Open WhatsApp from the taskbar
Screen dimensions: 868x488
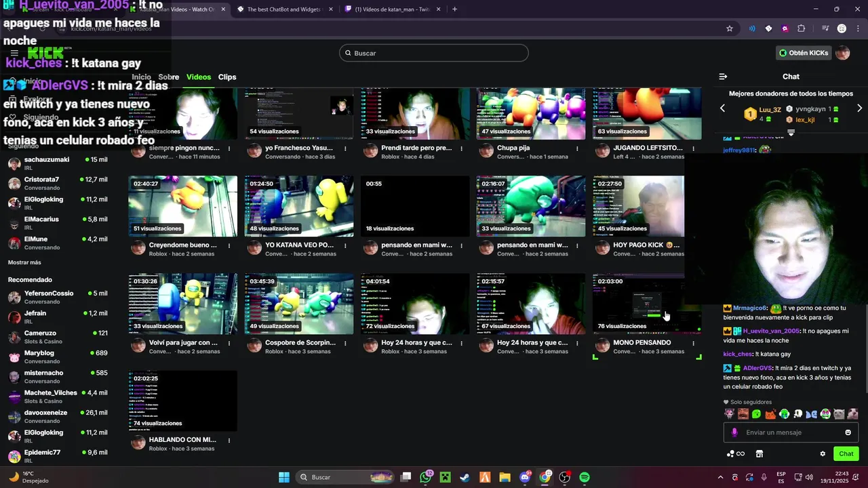point(426,477)
